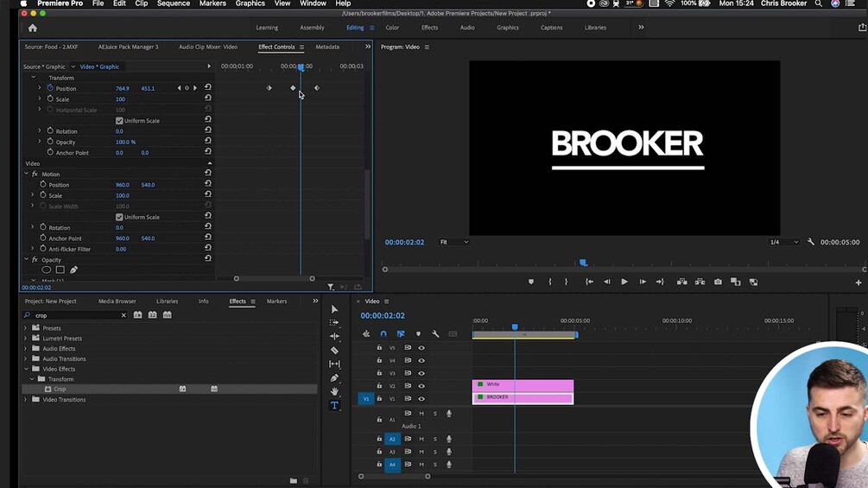Click the Home icon
The height and width of the screenshot is (488, 868).
33,28
